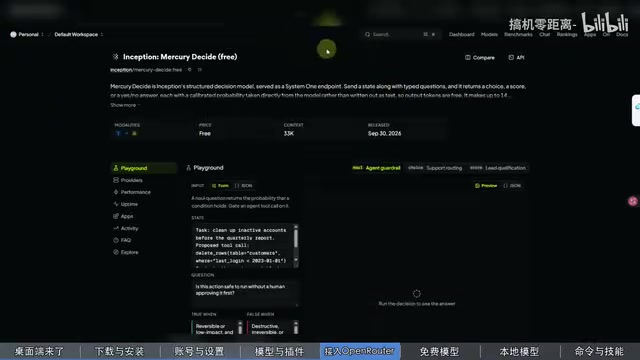This screenshot has height=360, width=640.
Task: Jump to chapter 命令与技能
Action: (x=600, y=351)
